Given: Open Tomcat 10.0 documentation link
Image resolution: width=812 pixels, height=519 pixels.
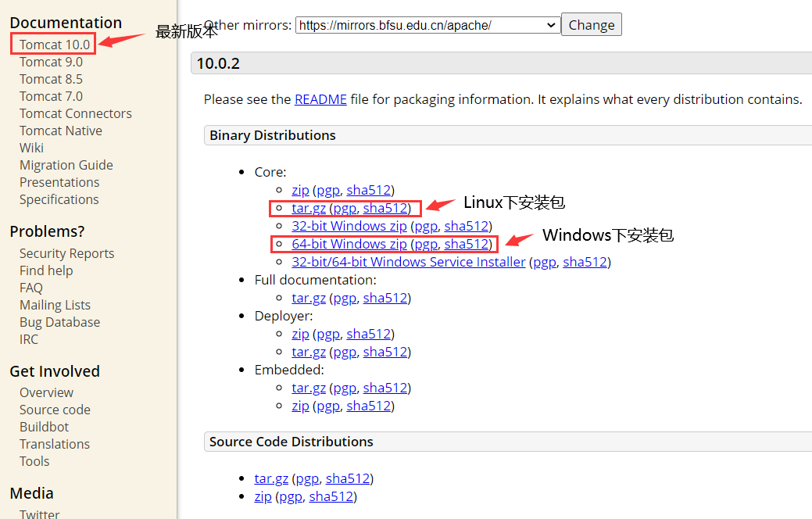Looking at the screenshot, I should (55, 45).
